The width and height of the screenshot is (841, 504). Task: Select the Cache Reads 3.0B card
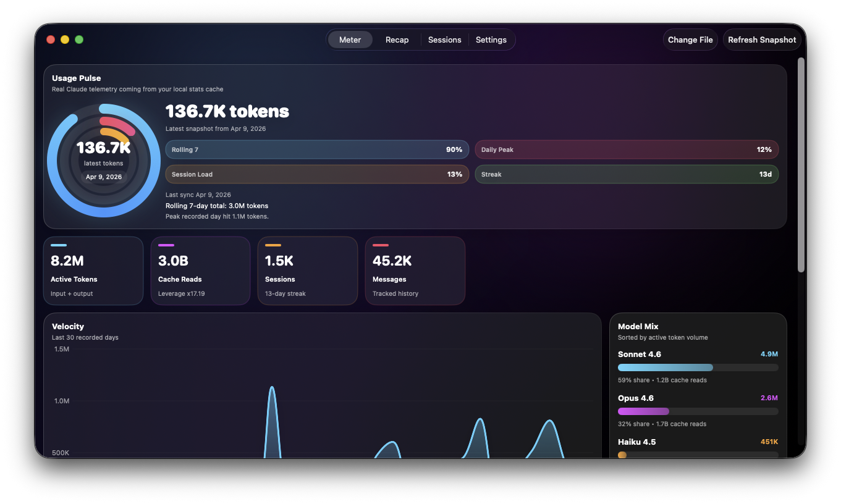click(201, 271)
